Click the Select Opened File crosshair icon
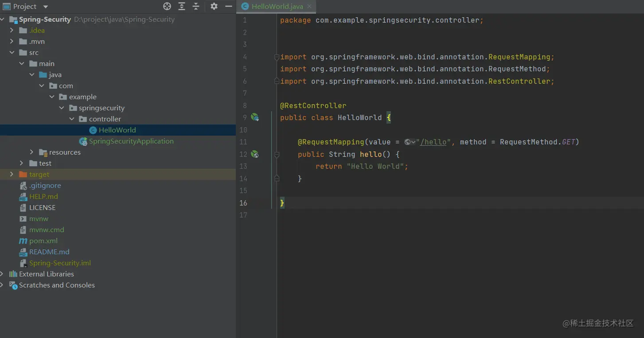This screenshot has height=338, width=644. point(167,6)
